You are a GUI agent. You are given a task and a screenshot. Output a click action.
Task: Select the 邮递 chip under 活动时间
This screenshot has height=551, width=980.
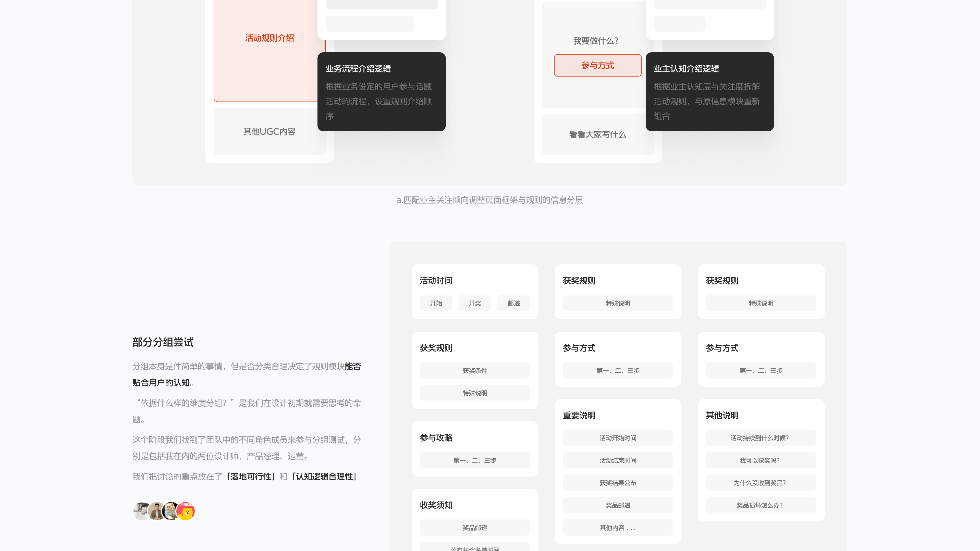pyautogui.click(x=513, y=303)
